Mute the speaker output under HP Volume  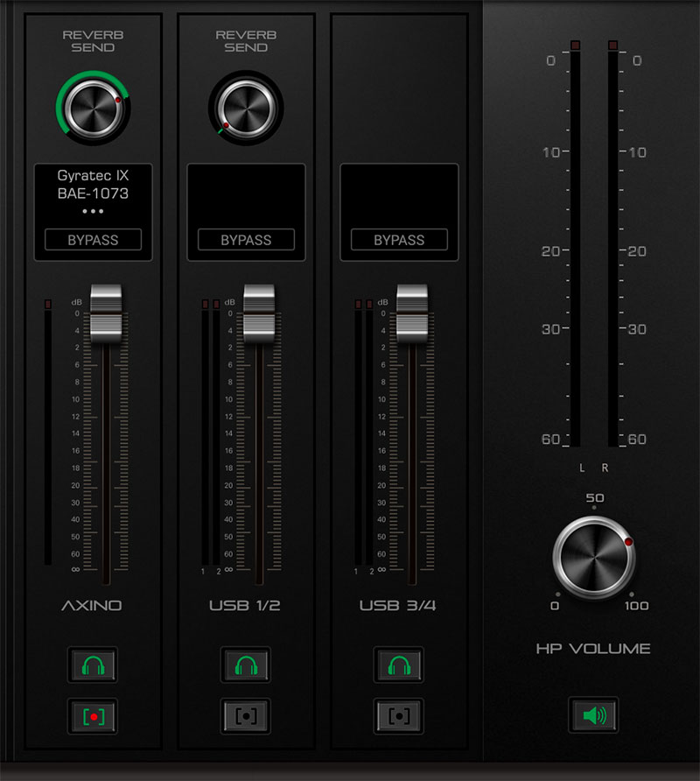[593, 715]
